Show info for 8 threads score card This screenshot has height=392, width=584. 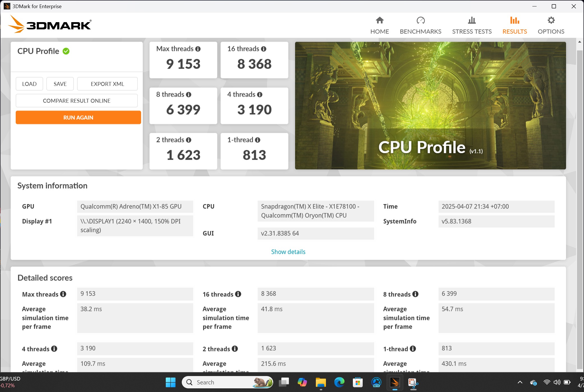tap(189, 94)
